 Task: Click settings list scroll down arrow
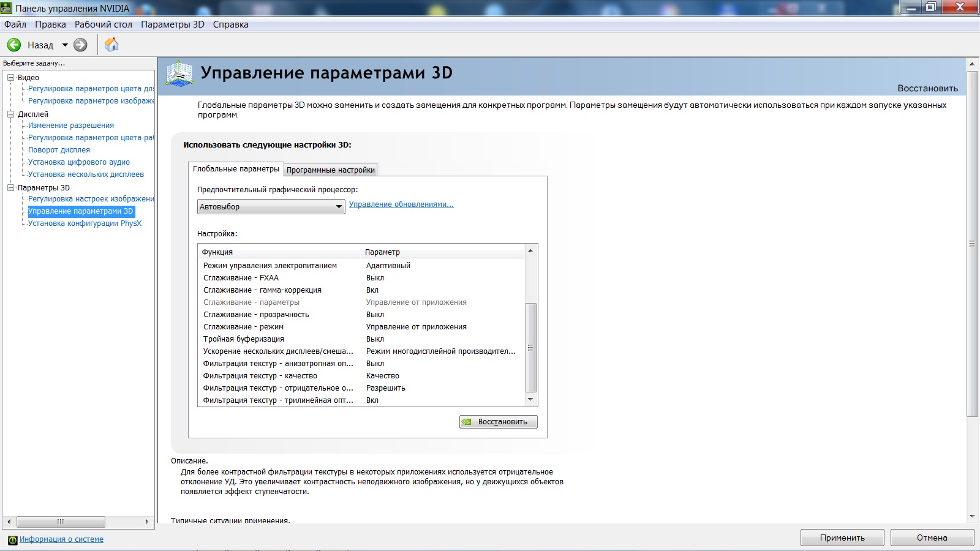[531, 400]
